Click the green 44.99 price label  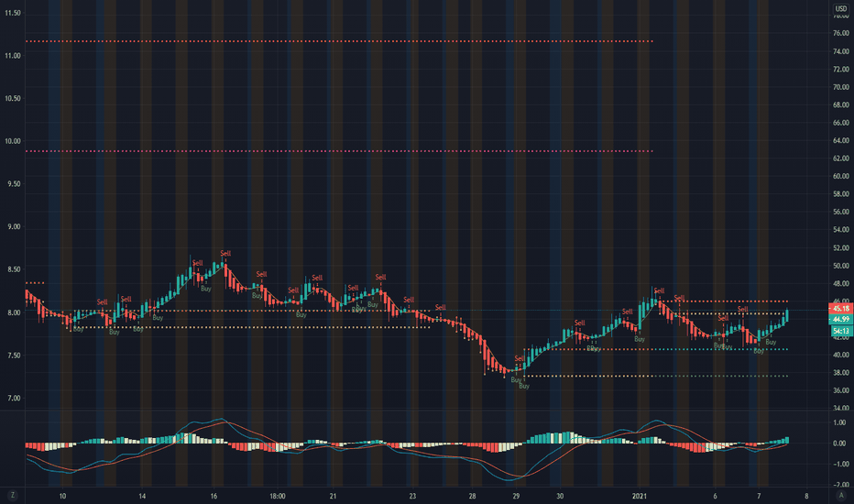(841, 319)
